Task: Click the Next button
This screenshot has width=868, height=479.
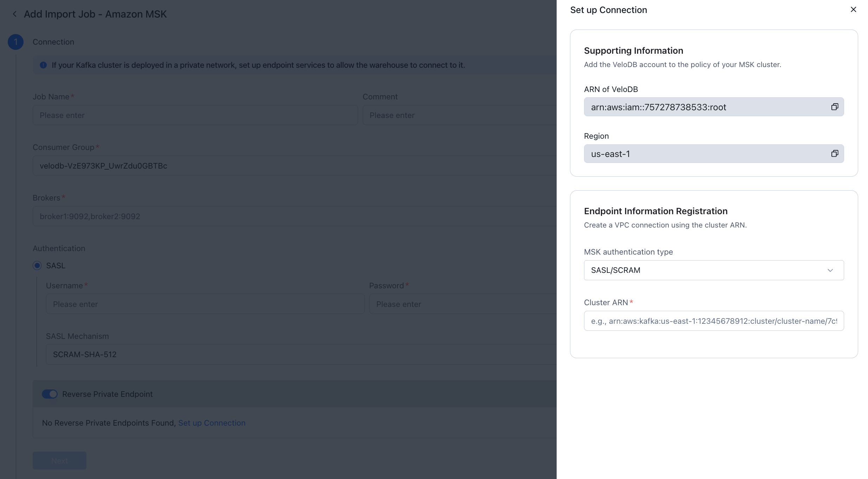Action: pos(59,460)
